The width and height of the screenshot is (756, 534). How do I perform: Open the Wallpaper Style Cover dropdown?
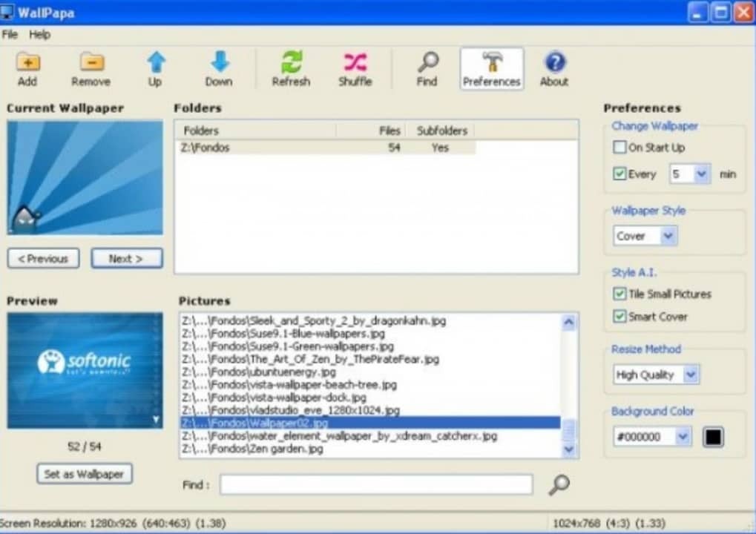coord(668,237)
